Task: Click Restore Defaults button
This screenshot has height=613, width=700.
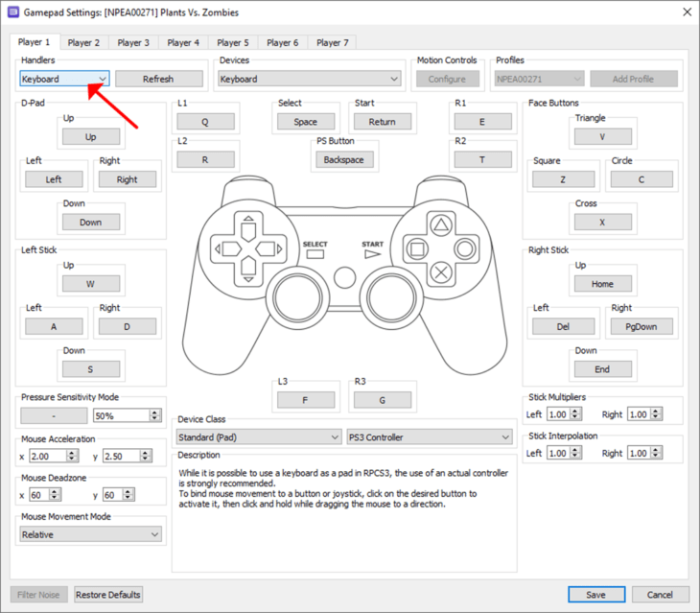Action: pyautogui.click(x=108, y=595)
